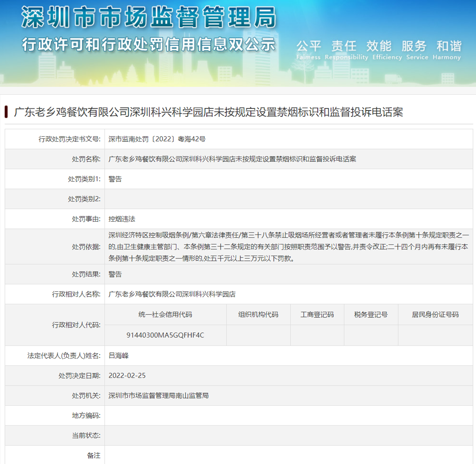Click the 处罚类别2 label
This screenshot has height=464, width=476.
84,199
